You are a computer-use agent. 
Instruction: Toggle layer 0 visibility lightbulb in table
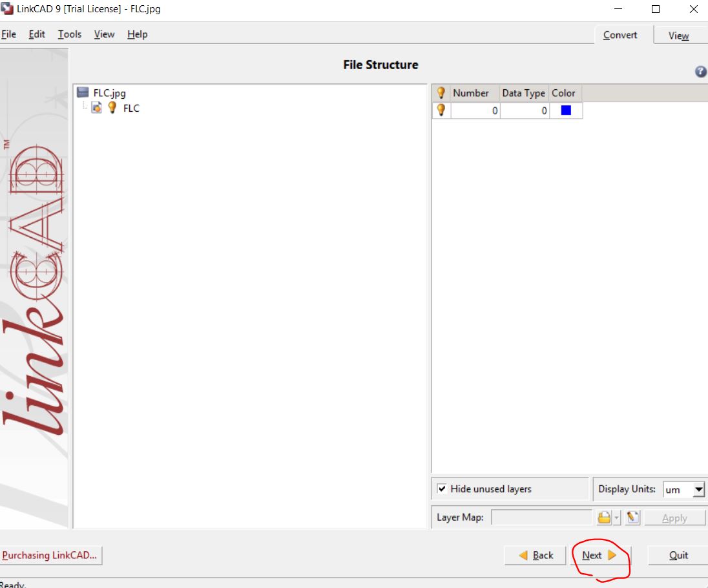pos(441,110)
